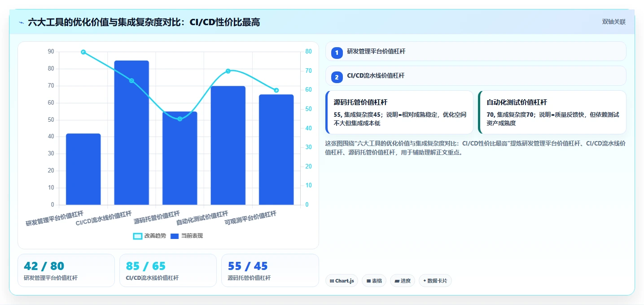644x305 pixels.
Task: Click the 42 / 80 stat card
Action: pyautogui.click(x=66, y=270)
